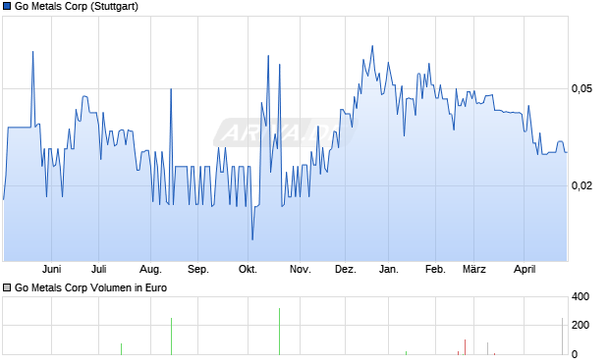This screenshot has height=364, width=609.
Task: Click the 'Okt.' month label
Action: (x=248, y=269)
